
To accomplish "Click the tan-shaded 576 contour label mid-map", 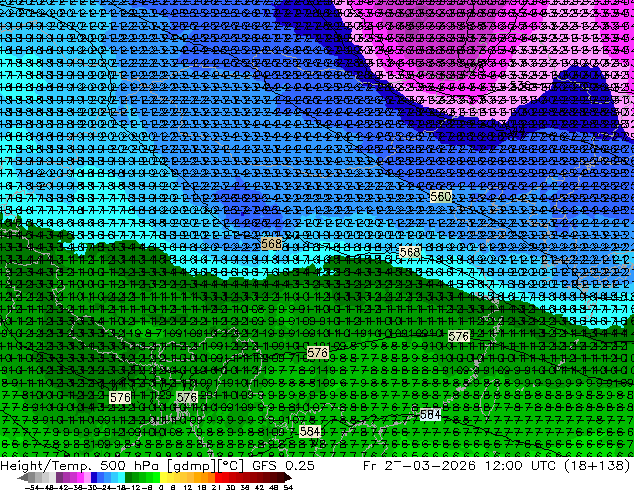I will tap(317, 353).
